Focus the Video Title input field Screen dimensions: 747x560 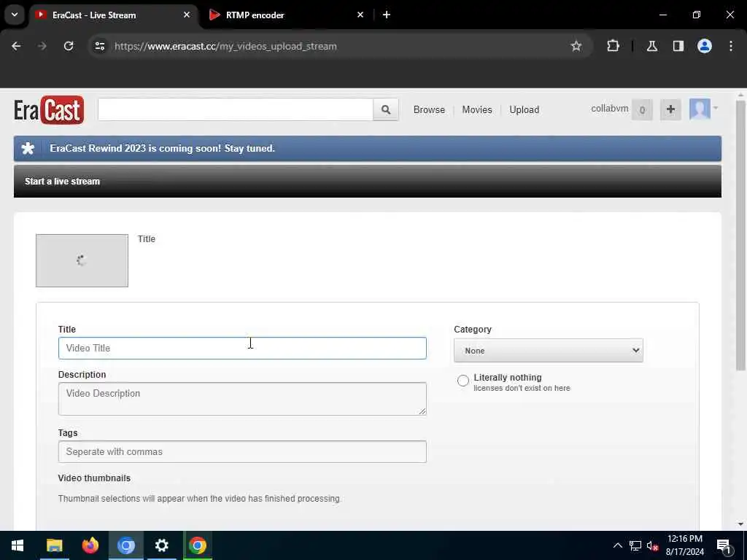coord(242,348)
